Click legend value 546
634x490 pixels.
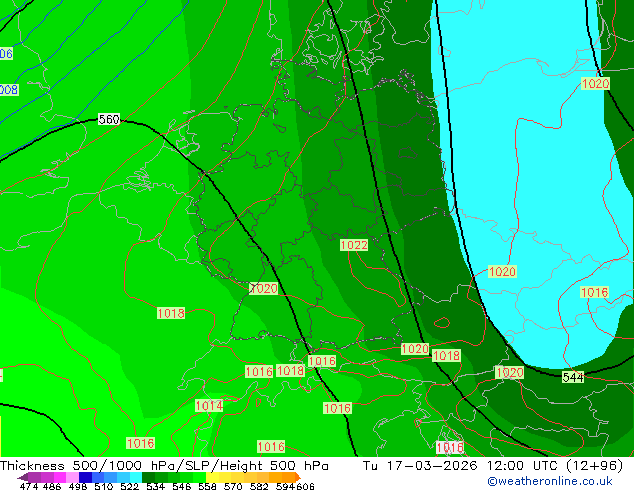(x=182, y=486)
